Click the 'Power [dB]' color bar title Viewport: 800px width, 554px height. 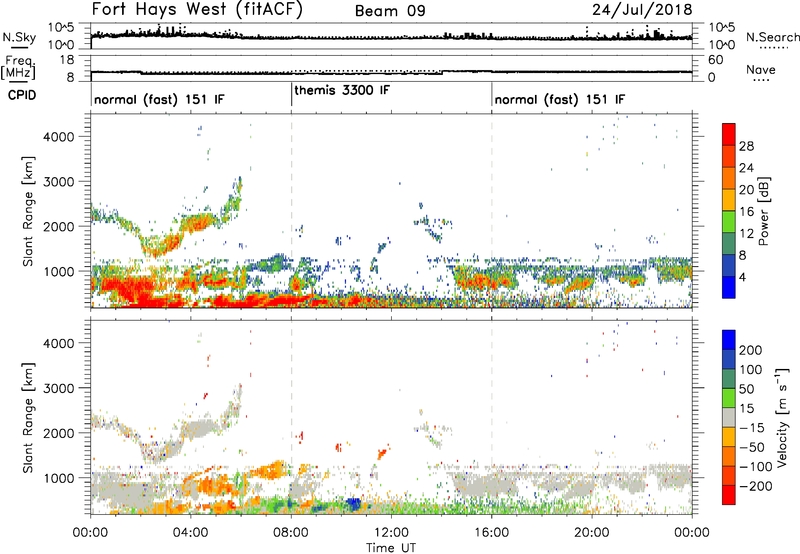coord(763,211)
